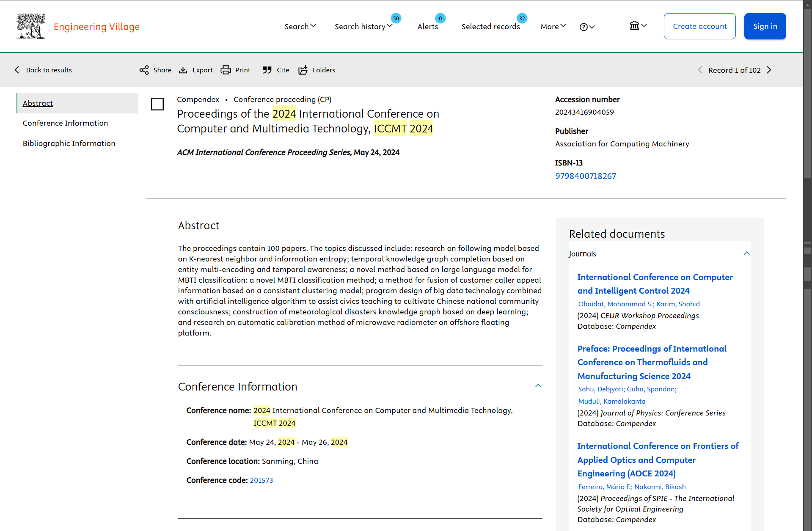Click author Muduli, Kamalakanta
The image size is (812, 531).
[x=612, y=402]
